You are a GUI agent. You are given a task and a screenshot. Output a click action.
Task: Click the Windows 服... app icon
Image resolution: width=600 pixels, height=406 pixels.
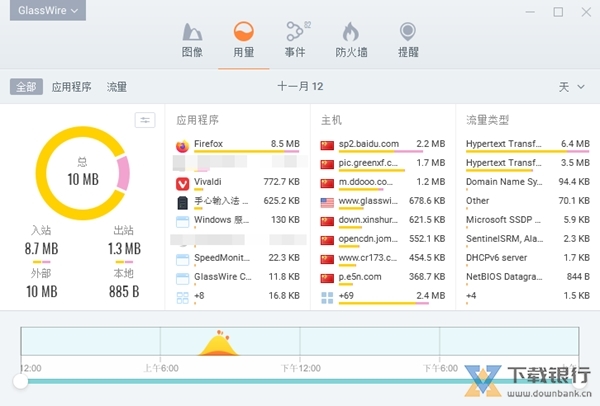click(x=183, y=222)
